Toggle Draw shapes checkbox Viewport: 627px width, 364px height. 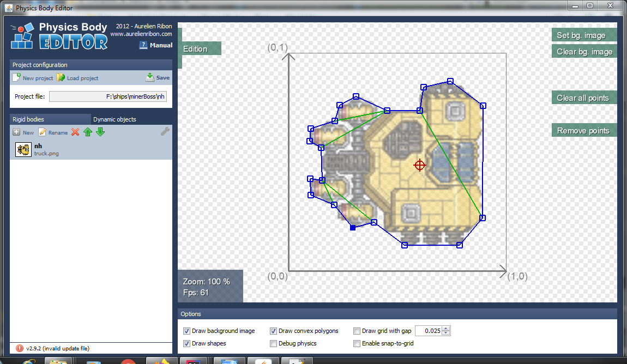(x=186, y=343)
